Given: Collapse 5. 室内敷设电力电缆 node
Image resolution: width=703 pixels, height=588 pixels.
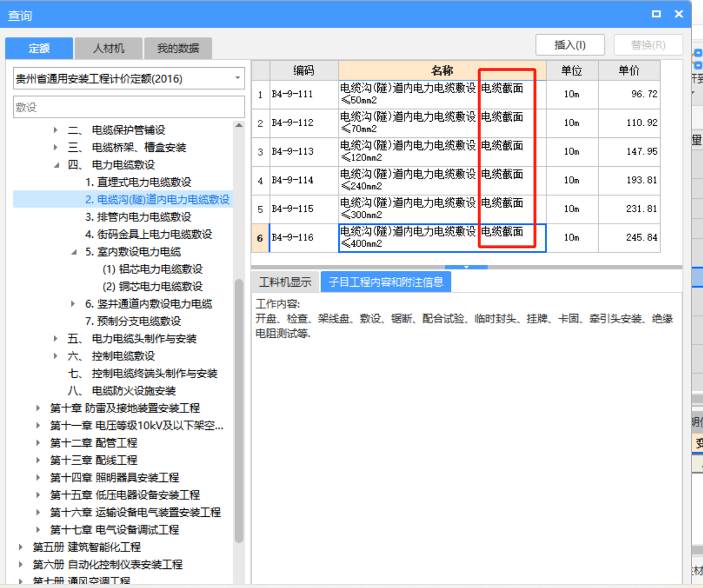Looking at the screenshot, I should tap(74, 252).
